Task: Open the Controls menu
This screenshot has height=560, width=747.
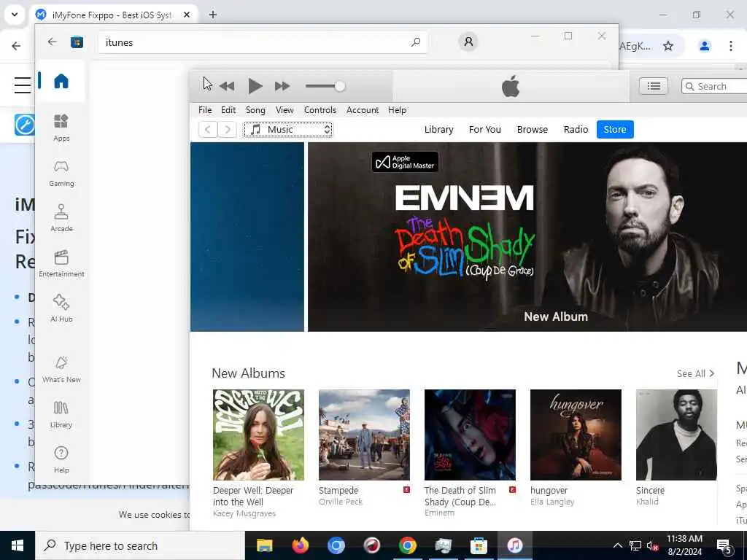Action: (320, 110)
